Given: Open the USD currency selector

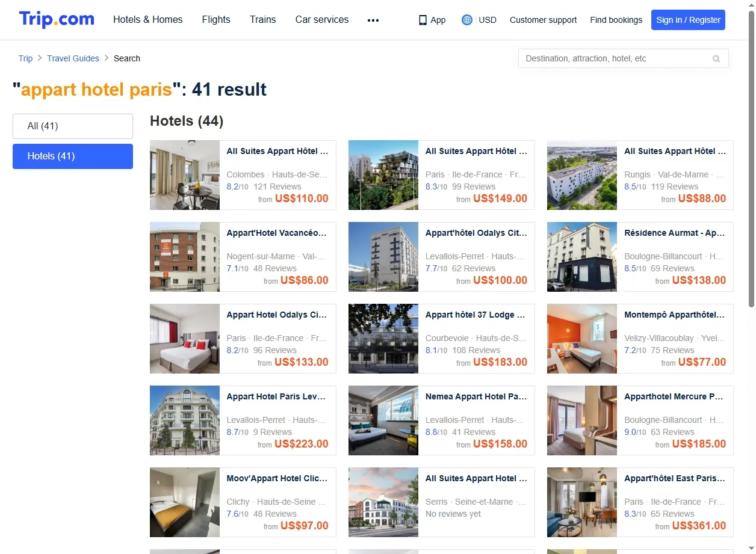Looking at the screenshot, I should click(x=488, y=20).
